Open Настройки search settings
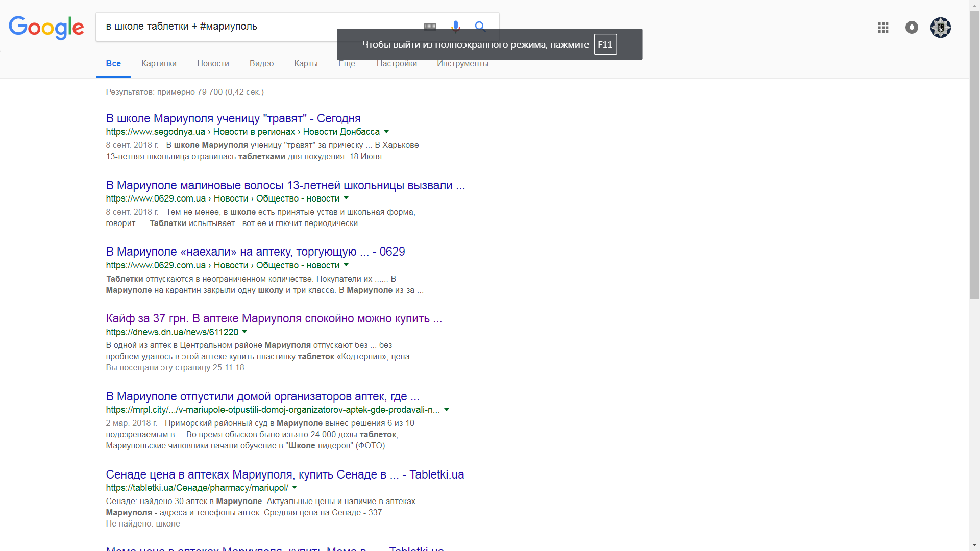 pyautogui.click(x=397, y=64)
